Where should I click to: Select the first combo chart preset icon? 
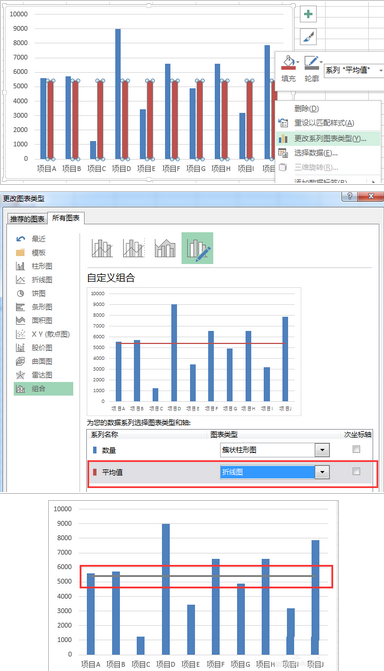click(102, 248)
